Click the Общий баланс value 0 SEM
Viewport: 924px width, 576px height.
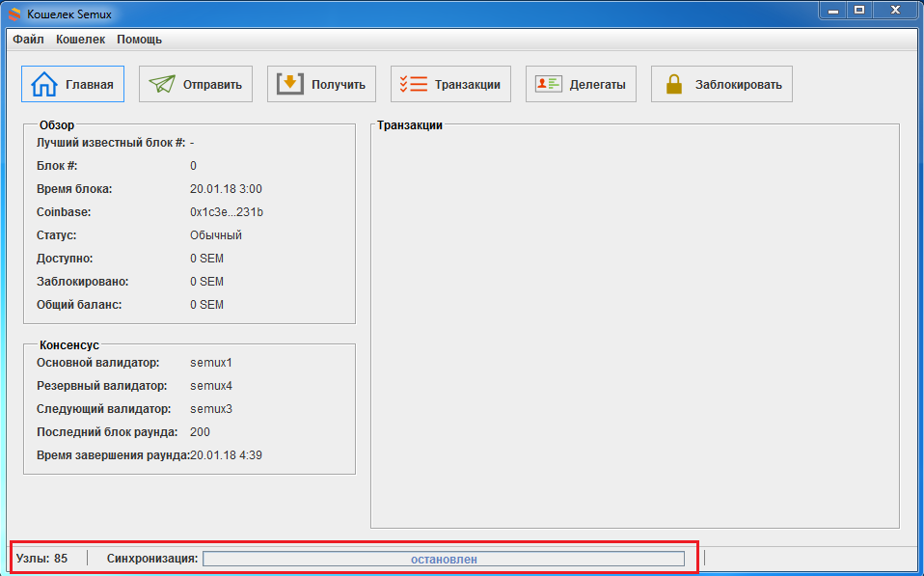(206, 305)
